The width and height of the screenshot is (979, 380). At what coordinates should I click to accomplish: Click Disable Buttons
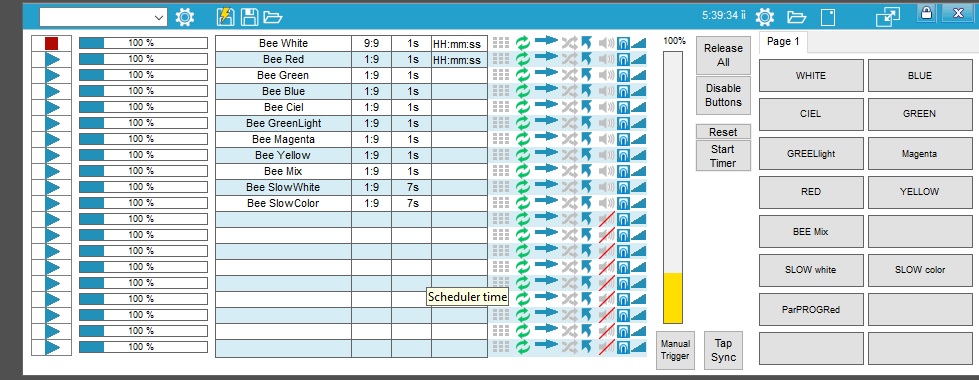723,95
